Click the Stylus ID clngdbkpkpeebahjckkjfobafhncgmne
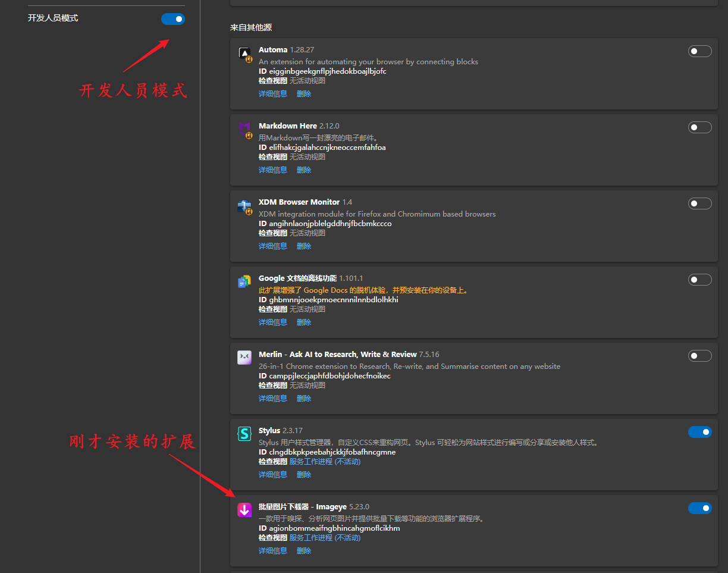This screenshot has width=728, height=573. (327, 452)
